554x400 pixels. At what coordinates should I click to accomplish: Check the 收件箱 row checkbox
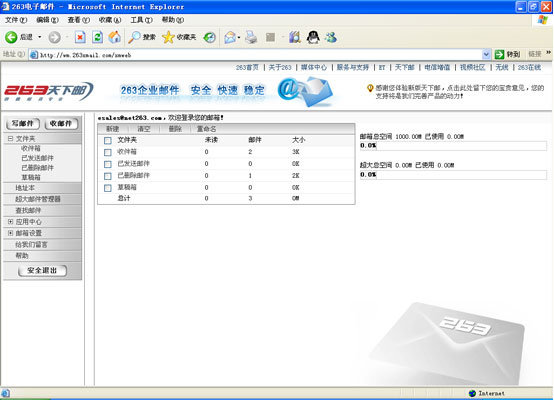(x=108, y=152)
